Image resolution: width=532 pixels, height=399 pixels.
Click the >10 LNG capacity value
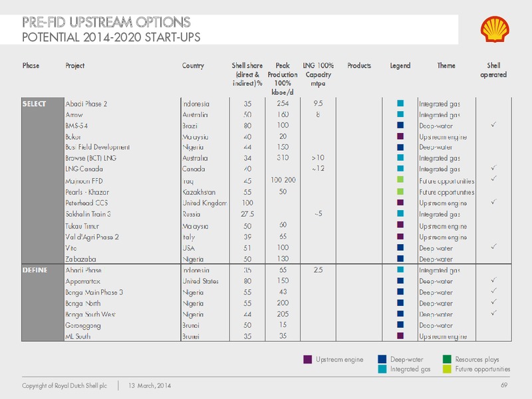[318, 158]
